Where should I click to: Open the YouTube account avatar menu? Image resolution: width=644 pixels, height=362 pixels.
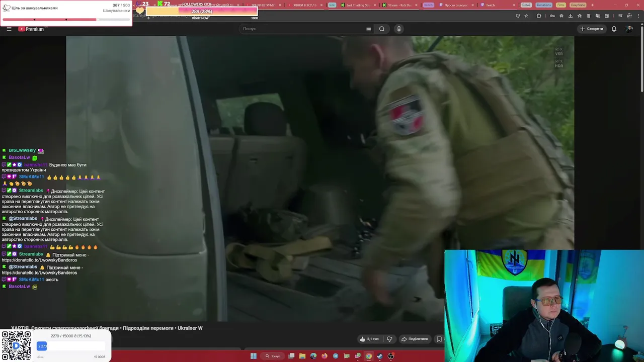pos(629,29)
